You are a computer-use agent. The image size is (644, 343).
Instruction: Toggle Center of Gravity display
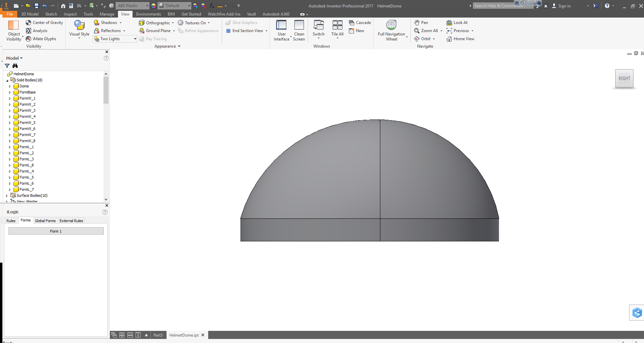pyautogui.click(x=44, y=23)
